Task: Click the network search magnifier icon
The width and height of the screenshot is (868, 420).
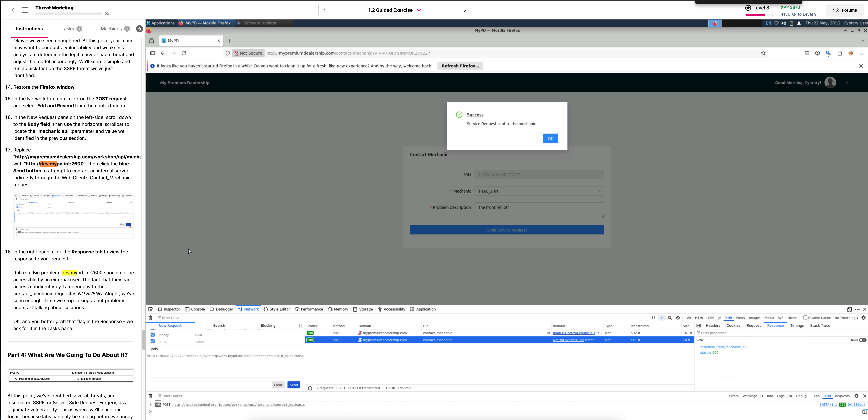Action: point(670,318)
